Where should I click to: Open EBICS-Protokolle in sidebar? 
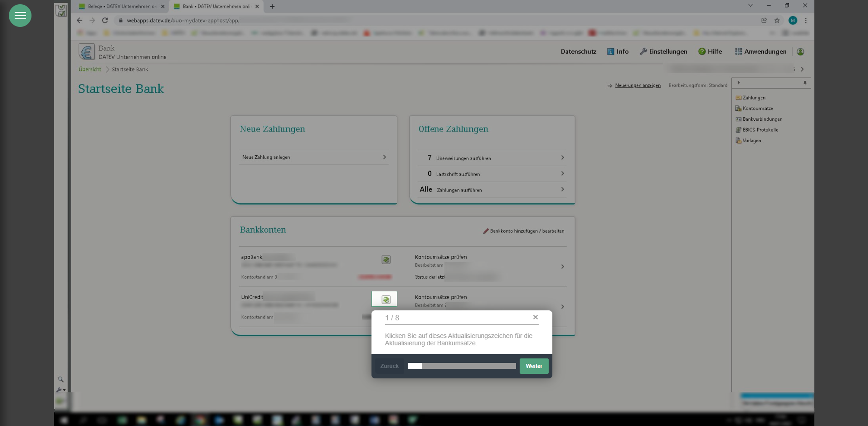[x=760, y=130]
